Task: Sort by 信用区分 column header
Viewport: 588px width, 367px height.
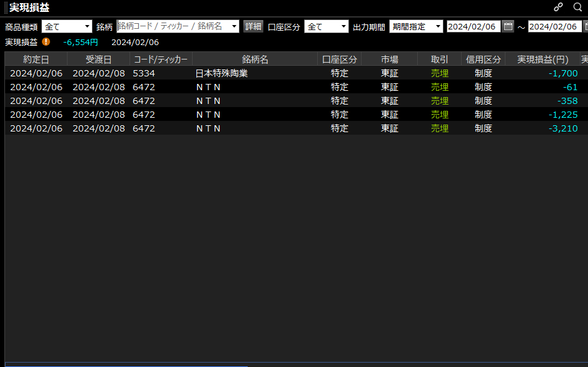Action: tap(484, 59)
